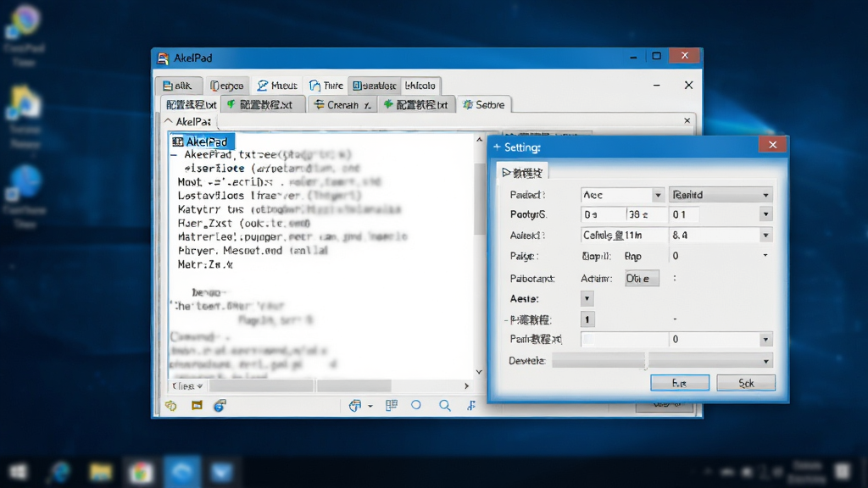
Task: Open the 'alik' toolbar menu
Action: click(178, 86)
